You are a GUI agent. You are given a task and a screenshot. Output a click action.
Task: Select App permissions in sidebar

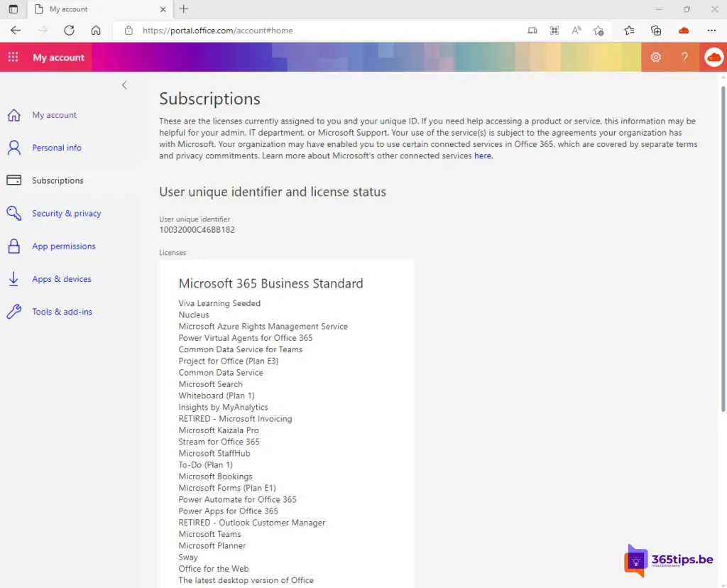(x=63, y=246)
